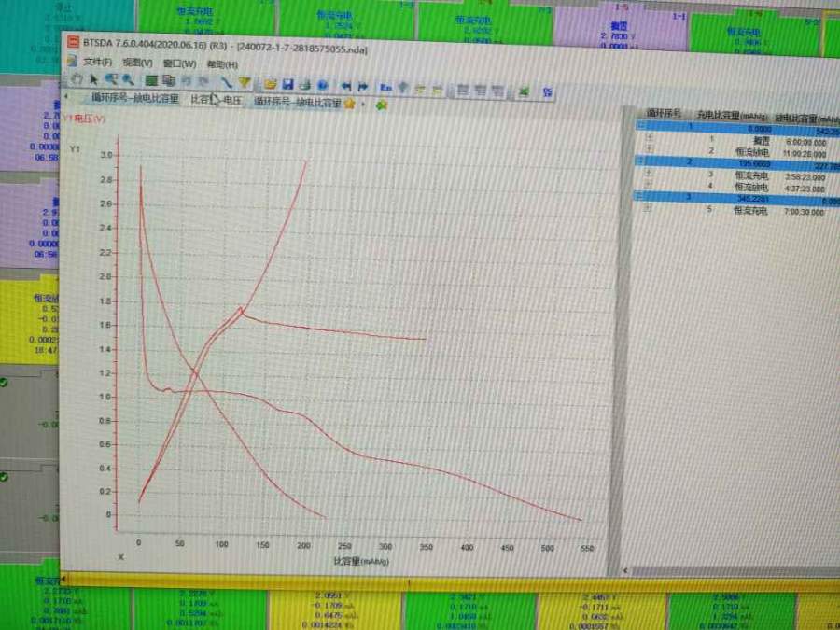Select the arrow pointer tool
The image size is (840, 630).
point(94,80)
